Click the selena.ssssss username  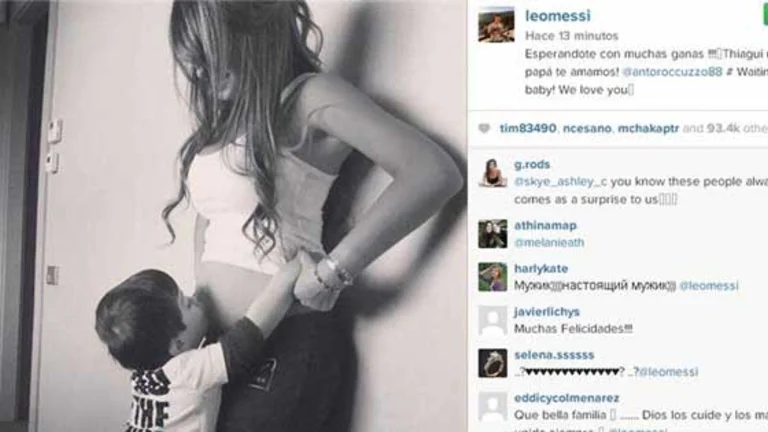(x=554, y=355)
